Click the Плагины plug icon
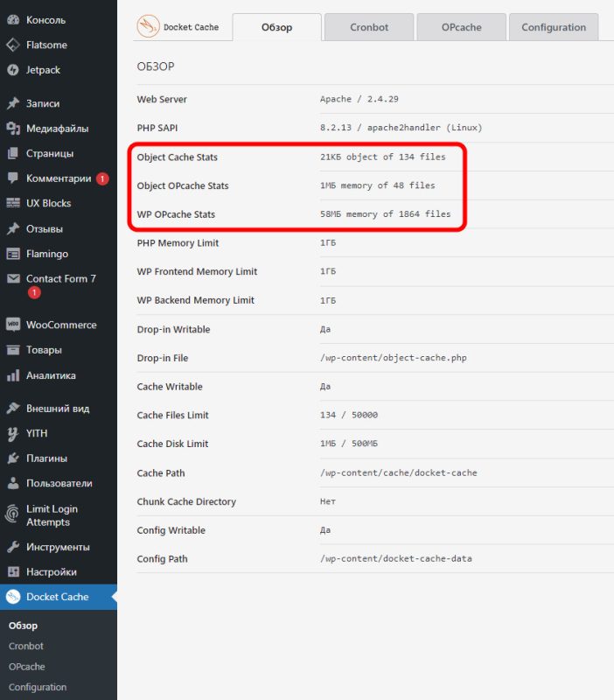The height and width of the screenshot is (700, 614). (13, 458)
